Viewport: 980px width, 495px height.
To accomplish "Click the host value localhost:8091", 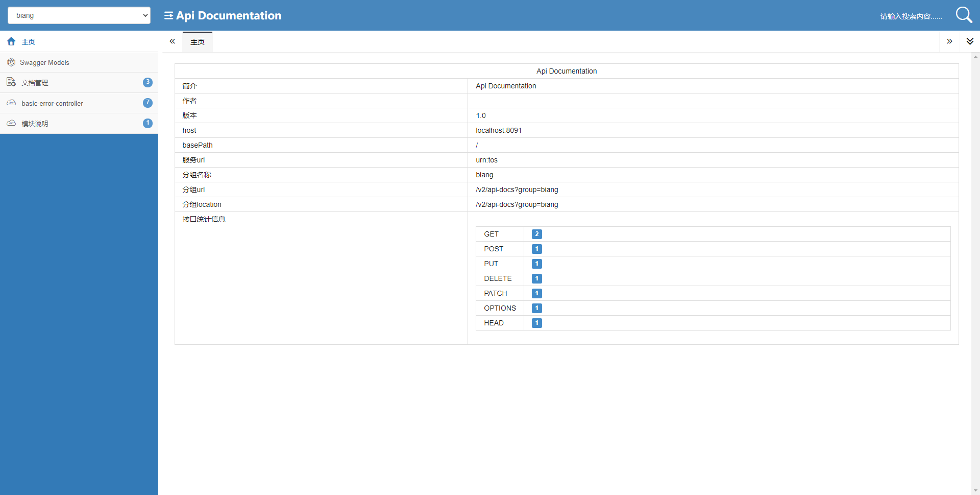I will 499,130.
